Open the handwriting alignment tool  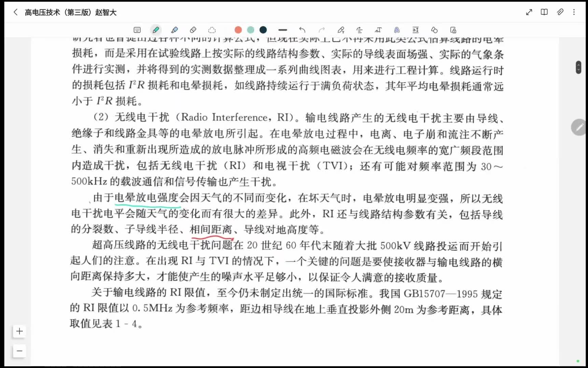click(x=359, y=30)
